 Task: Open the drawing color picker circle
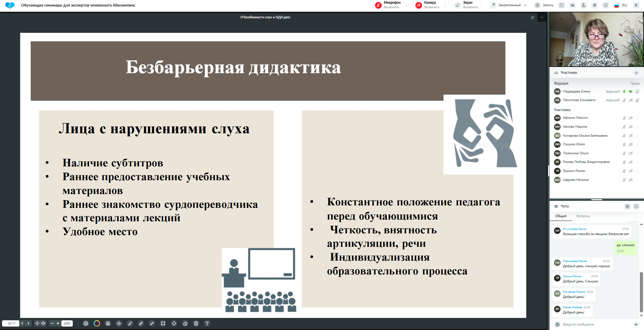[x=97, y=323]
